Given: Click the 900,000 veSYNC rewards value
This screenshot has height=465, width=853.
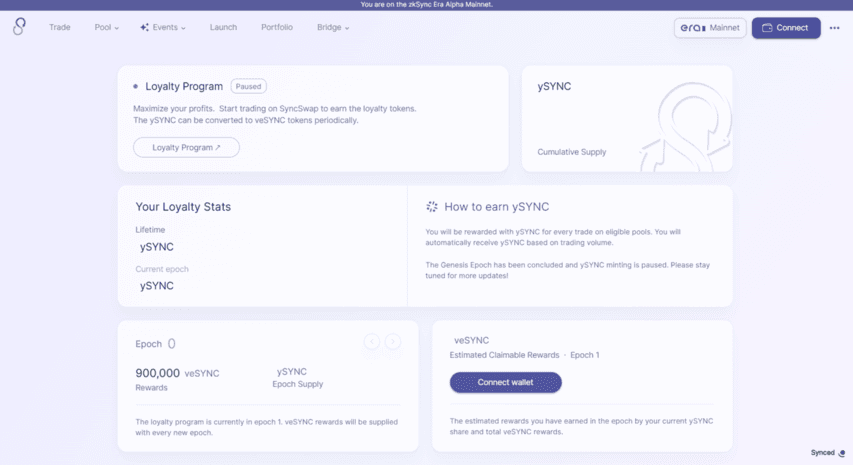Looking at the screenshot, I should click(x=177, y=373).
